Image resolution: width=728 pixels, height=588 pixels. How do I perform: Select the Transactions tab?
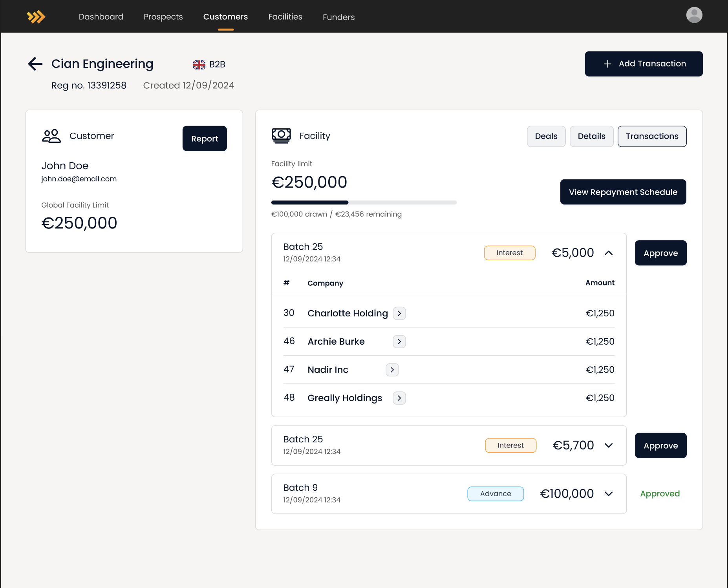pos(652,136)
